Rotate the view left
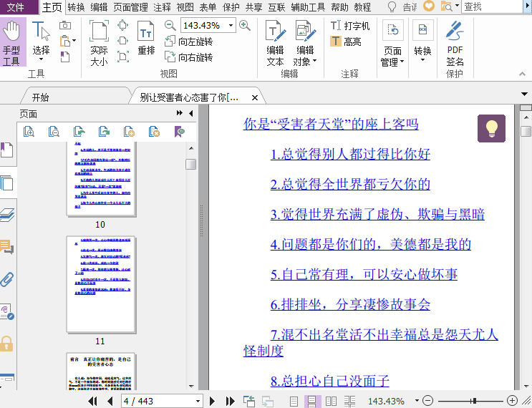 pyautogui.click(x=188, y=42)
